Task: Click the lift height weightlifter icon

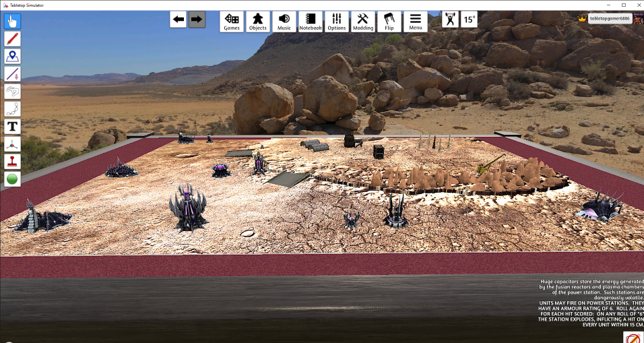Action: (x=451, y=20)
